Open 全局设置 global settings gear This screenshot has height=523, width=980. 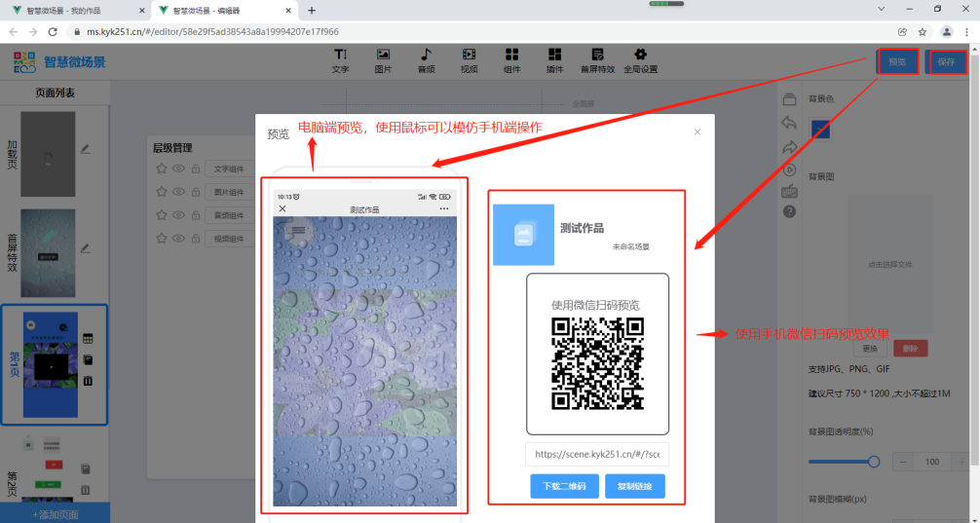click(x=640, y=60)
